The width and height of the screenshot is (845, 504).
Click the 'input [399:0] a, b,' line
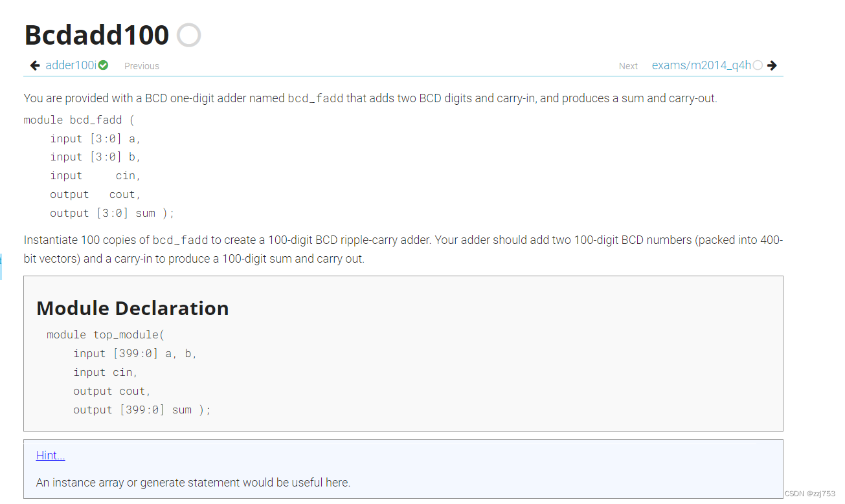tap(135, 353)
